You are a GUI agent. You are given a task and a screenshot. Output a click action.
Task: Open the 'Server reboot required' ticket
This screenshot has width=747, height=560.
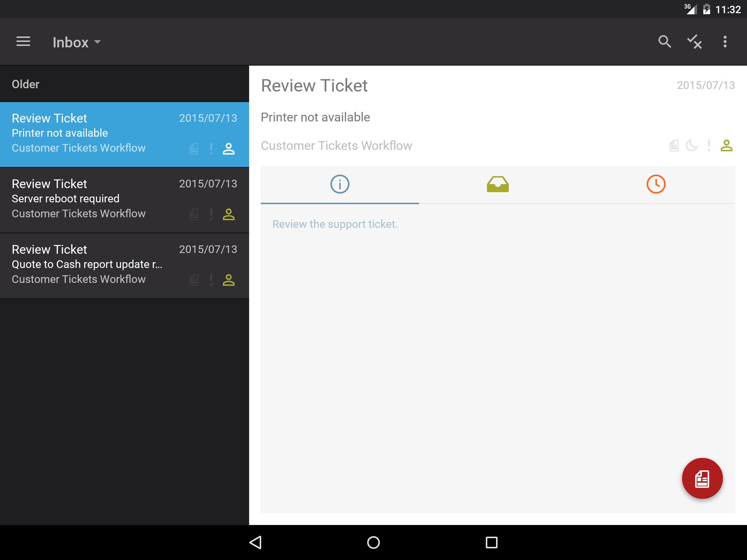click(x=124, y=200)
